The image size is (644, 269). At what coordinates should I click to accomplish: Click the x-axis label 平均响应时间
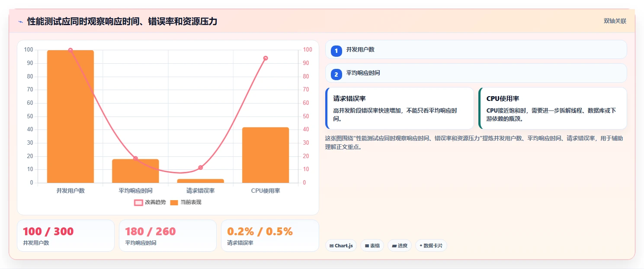(x=135, y=191)
